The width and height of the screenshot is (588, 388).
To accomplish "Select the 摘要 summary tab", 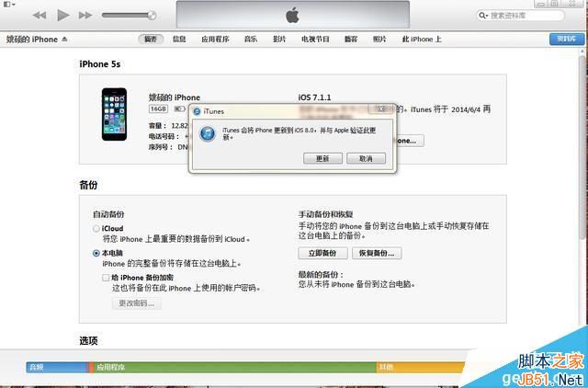I will point(151,39).
